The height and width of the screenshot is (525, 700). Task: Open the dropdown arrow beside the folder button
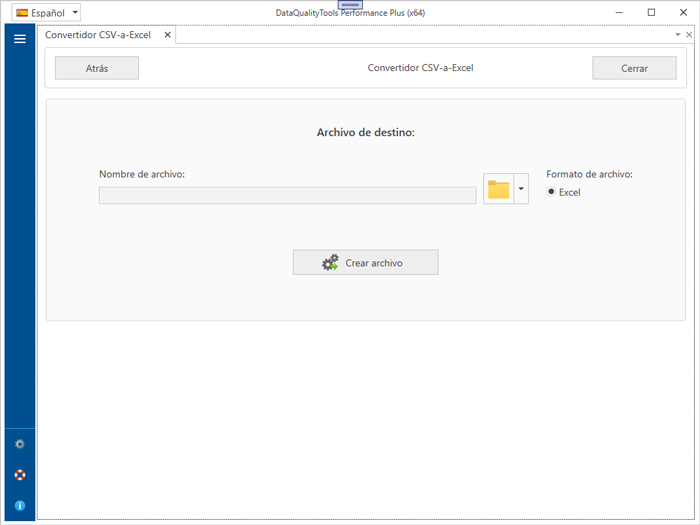(521, 189)
